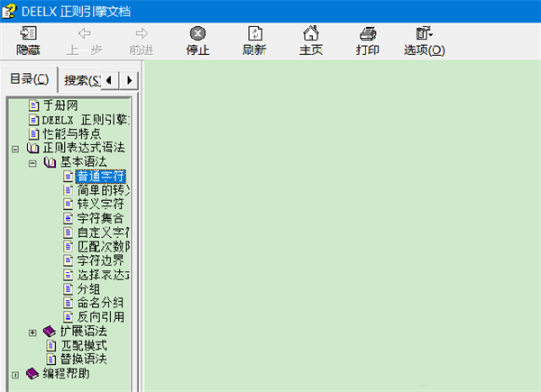Select the 编程帮助 closed book icon
The height and width of the screenshot is (392, 541).
32,374
